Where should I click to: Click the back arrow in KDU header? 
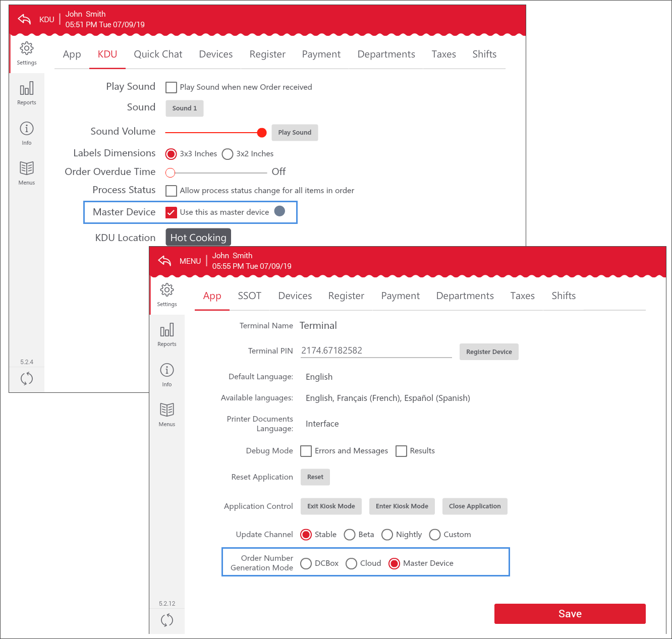pyautogui.click(x=24, y=20)
